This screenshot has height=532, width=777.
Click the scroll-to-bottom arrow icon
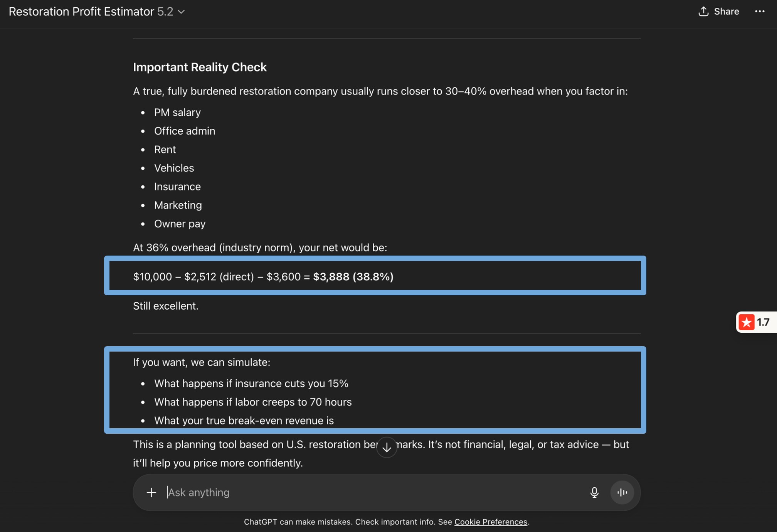(387, 447)
